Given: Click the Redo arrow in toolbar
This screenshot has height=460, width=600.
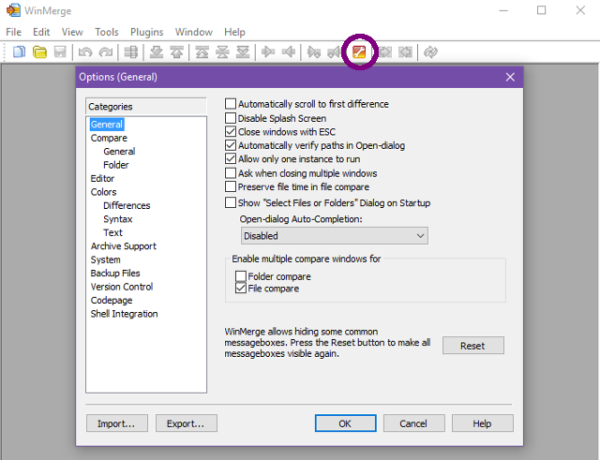Looking at the screenshot, I should pos(103,51).
